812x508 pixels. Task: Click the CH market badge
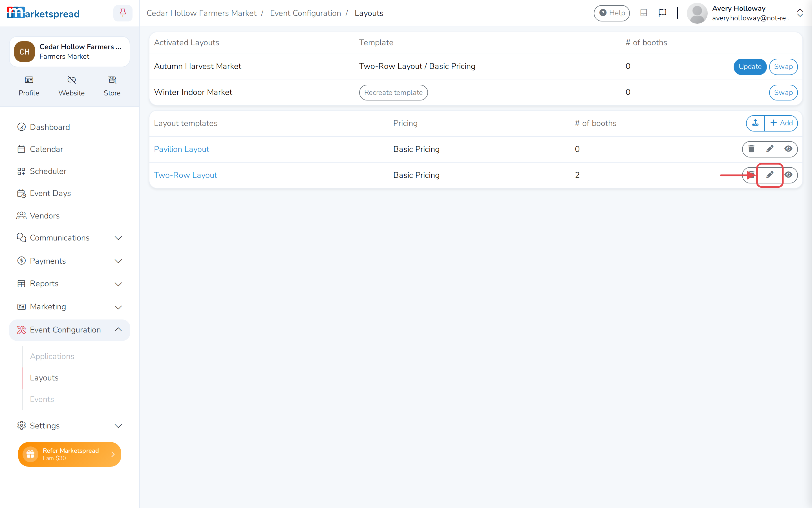24,52
